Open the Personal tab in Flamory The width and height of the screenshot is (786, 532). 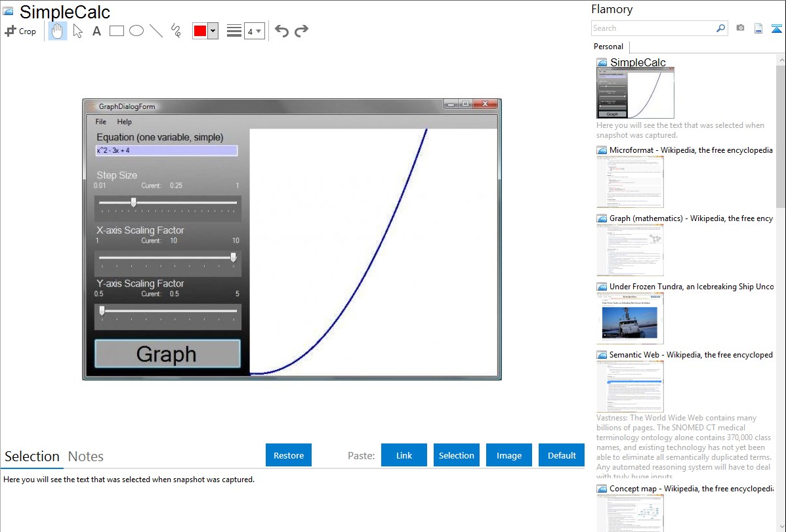click(x=608, y=47)
